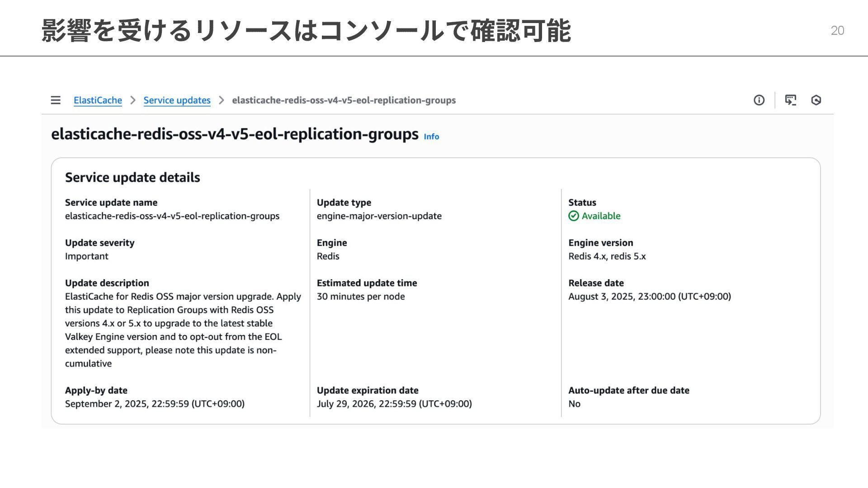Image resolution: width=868 pixels, height=488 pixels.
Task: Click the Release date August 3 value
Action: [x=649, y=296]
